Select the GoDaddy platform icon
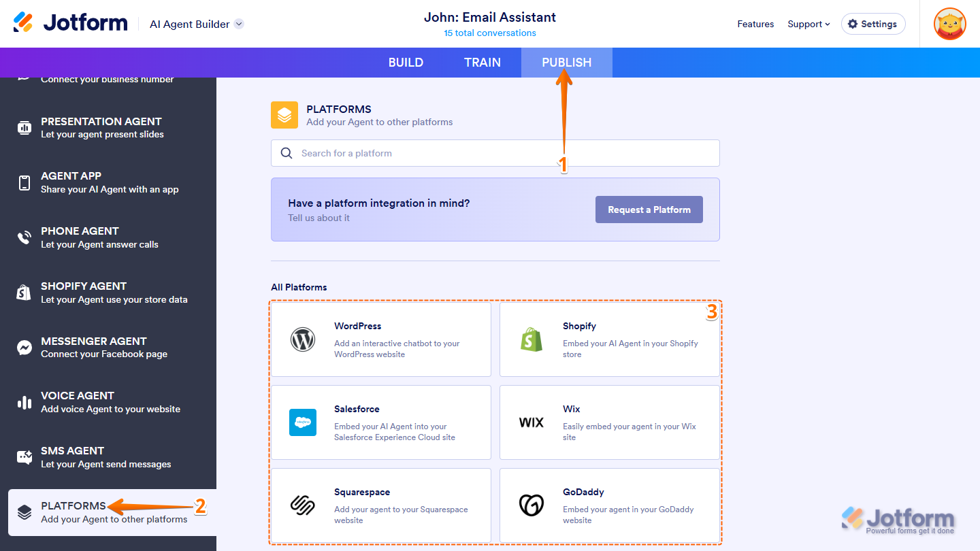 click(x=532, y=505)
